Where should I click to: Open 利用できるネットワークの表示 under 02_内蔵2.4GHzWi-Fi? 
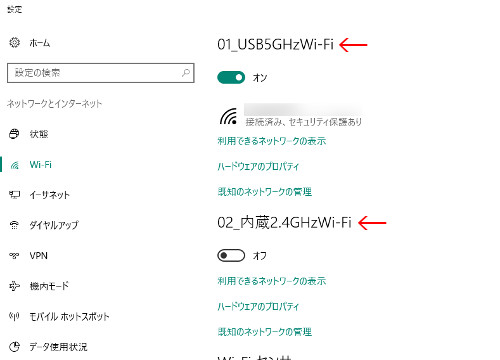pos(272,281)
